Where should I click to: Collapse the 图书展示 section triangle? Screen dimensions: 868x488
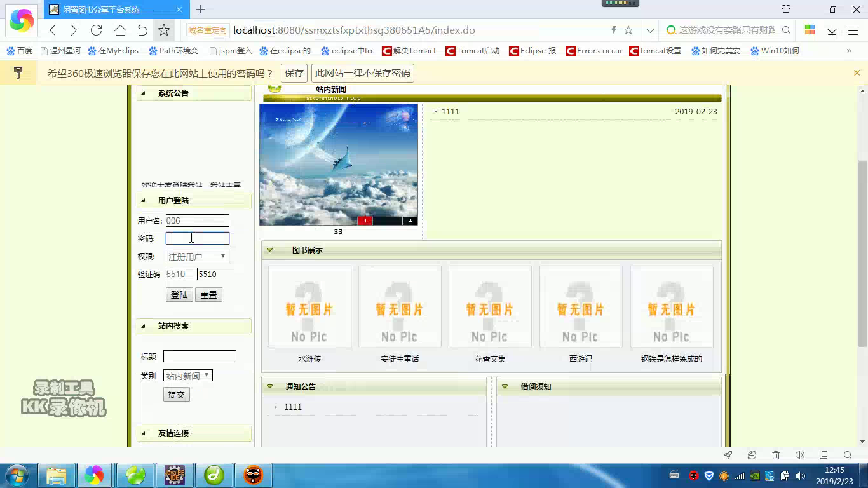(269, 250)
